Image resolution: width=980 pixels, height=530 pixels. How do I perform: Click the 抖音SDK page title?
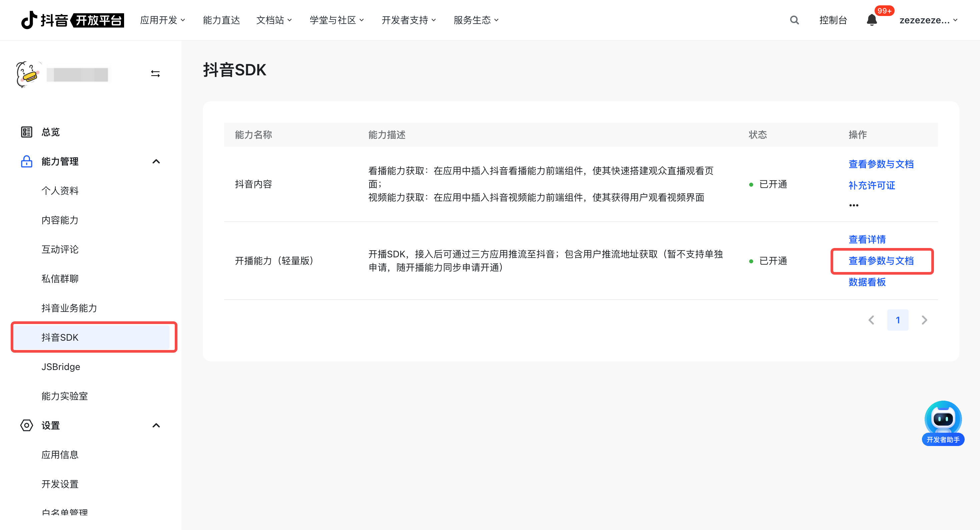point(235,70)
